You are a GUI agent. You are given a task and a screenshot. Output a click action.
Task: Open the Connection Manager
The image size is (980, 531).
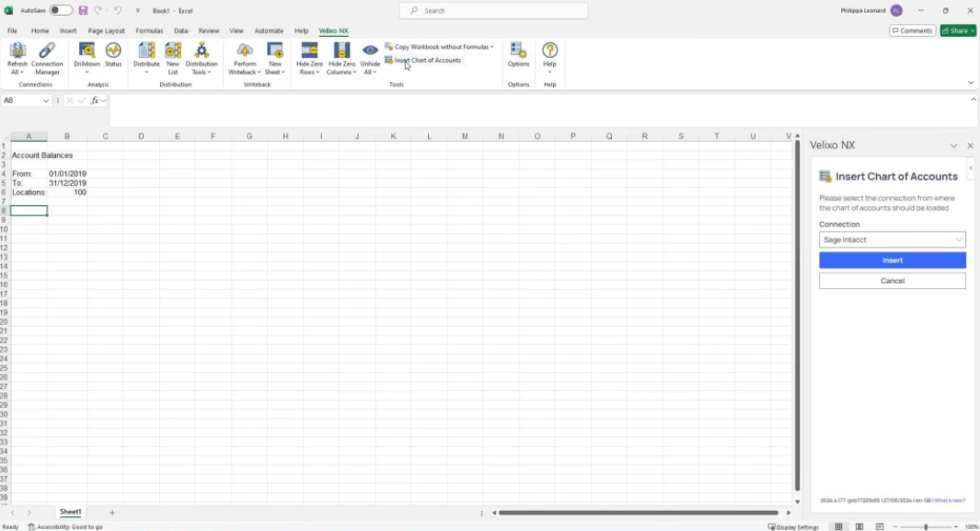tap(47, 59)
